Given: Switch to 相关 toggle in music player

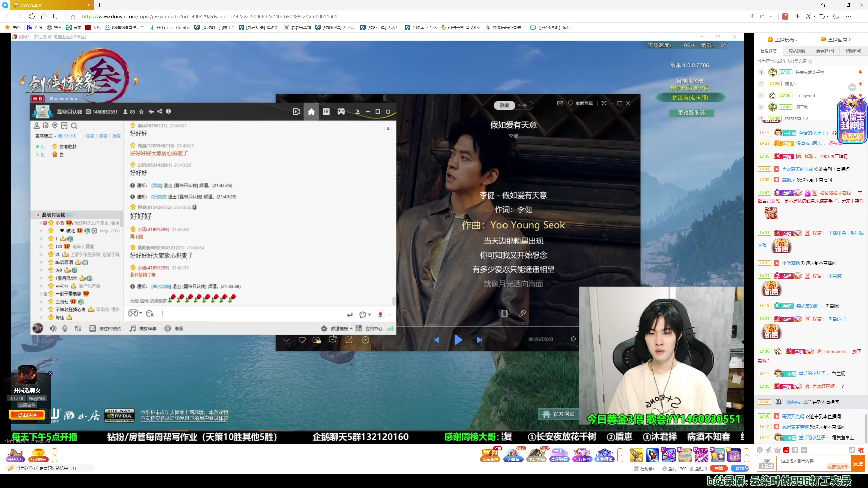Looking at the screenshot, I should [x=522, y=105].
